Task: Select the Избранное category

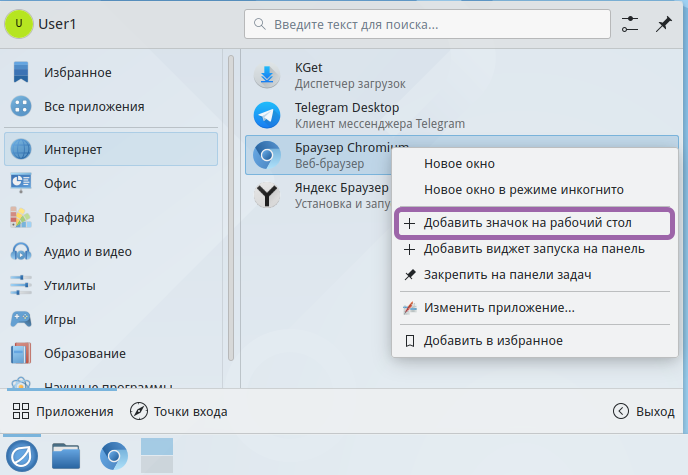Action: coord(77,72)
